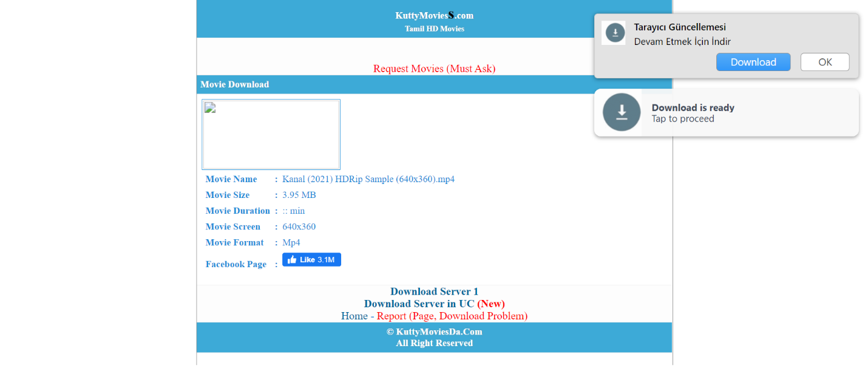Image resolution: width=868 pixels, height=371 pixels.
Task: Dismiss the popup with the OK button
Action: point(825,62)
